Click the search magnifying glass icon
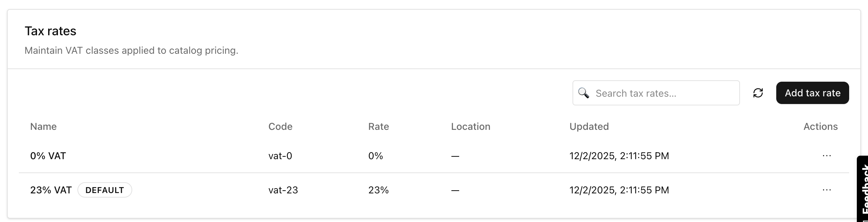Viewport: 868px width, 222px height. click(584, 92)
